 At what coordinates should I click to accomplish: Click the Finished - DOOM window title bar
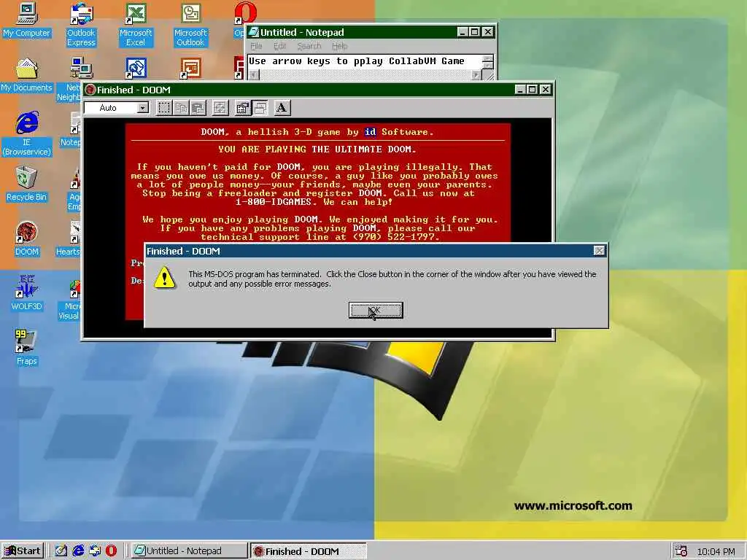coord(318,90)
